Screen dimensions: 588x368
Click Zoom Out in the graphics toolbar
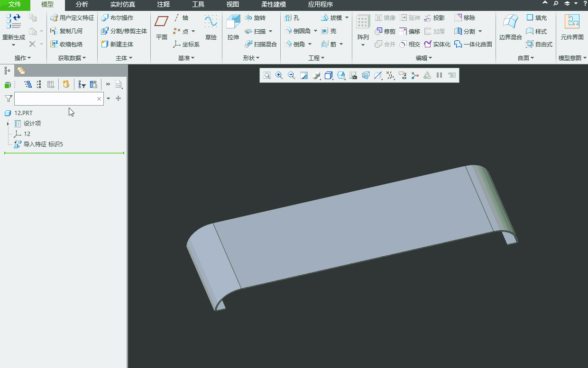point(292,75)
